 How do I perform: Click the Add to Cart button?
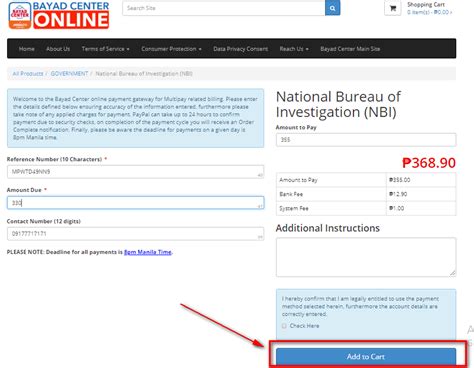pos(366,357)
